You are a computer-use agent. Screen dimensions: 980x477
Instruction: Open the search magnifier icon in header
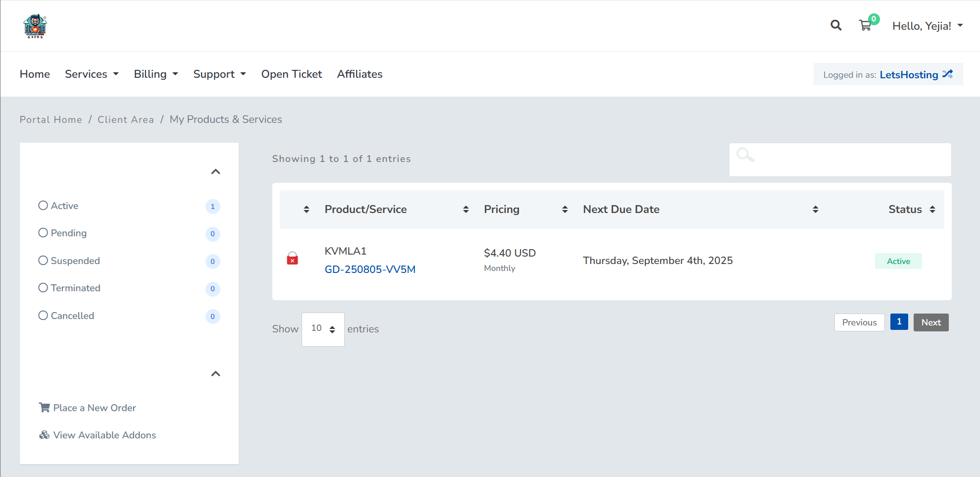coord(836,25)
